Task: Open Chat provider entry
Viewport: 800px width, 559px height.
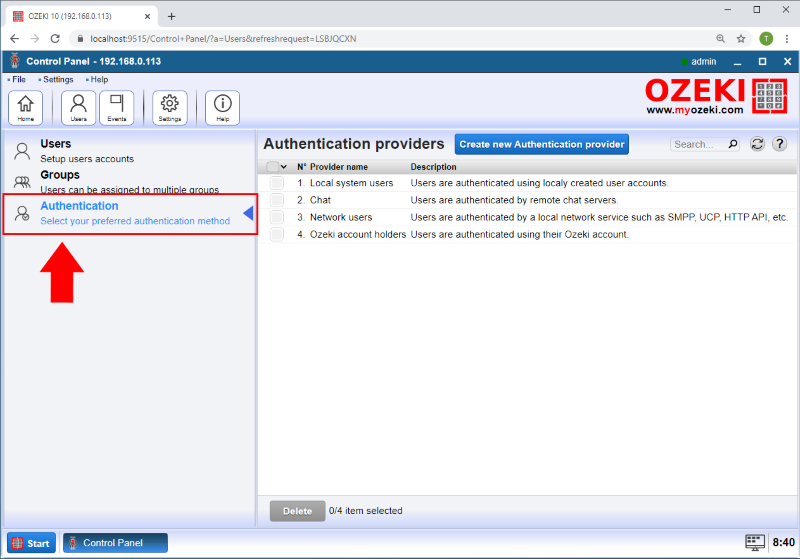Action: pos(320,200)
